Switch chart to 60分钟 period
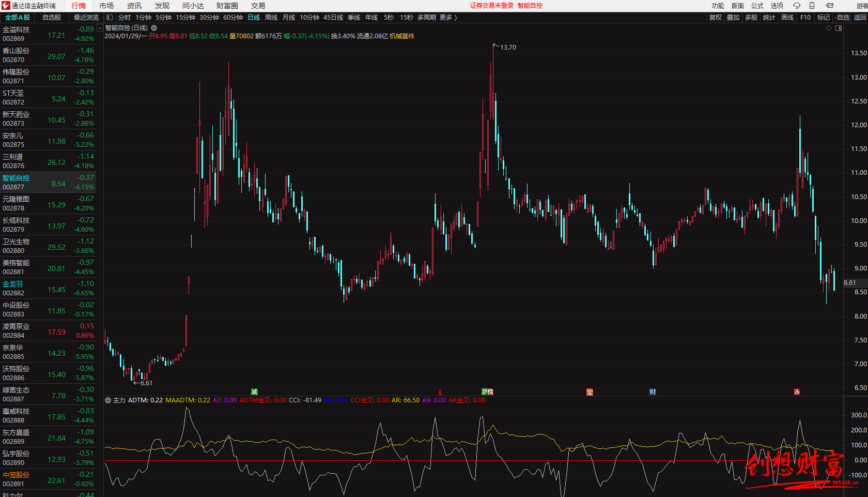This screenshot has width=868, height=497. (x=233, y=18)
